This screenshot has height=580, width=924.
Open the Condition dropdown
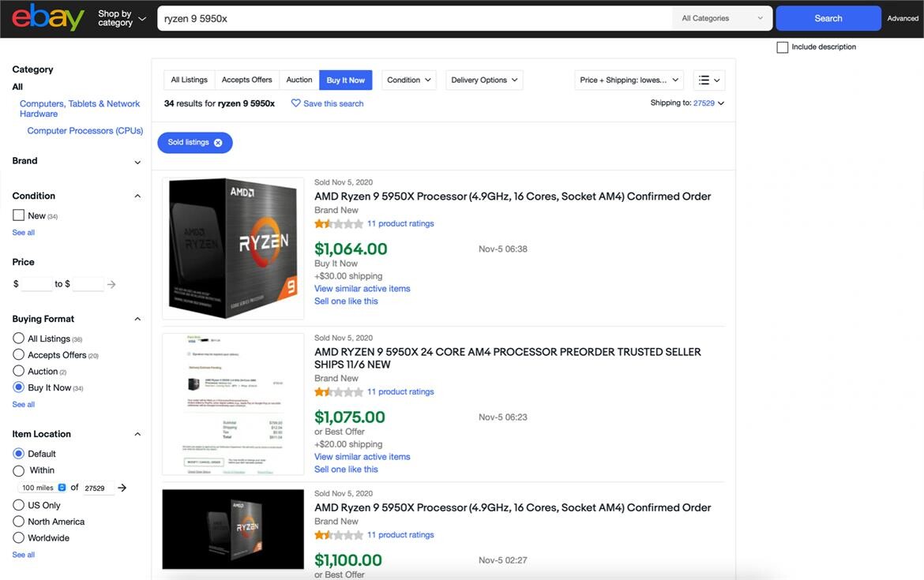[x=408, y=79]
